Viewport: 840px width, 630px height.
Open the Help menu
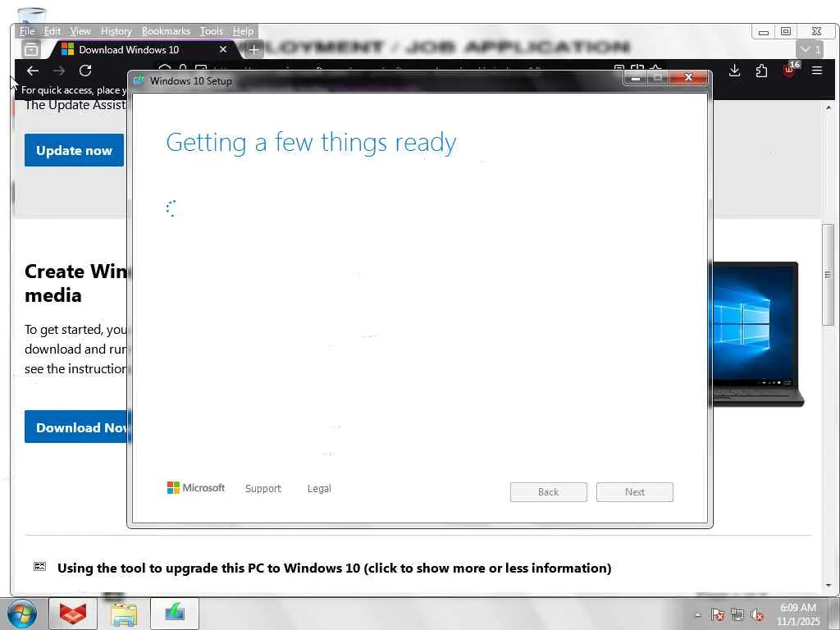(243, 31)
